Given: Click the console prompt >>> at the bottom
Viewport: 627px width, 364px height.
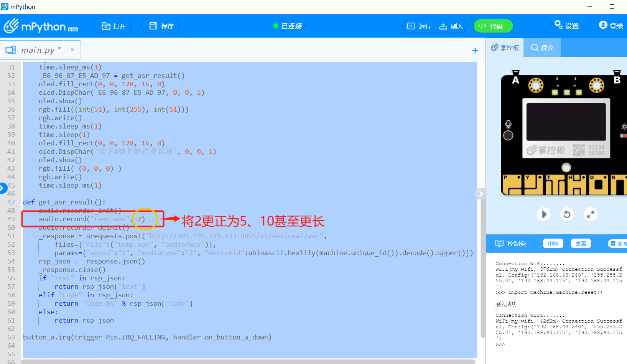Looking at the screenshot, I should pos(500,344).
